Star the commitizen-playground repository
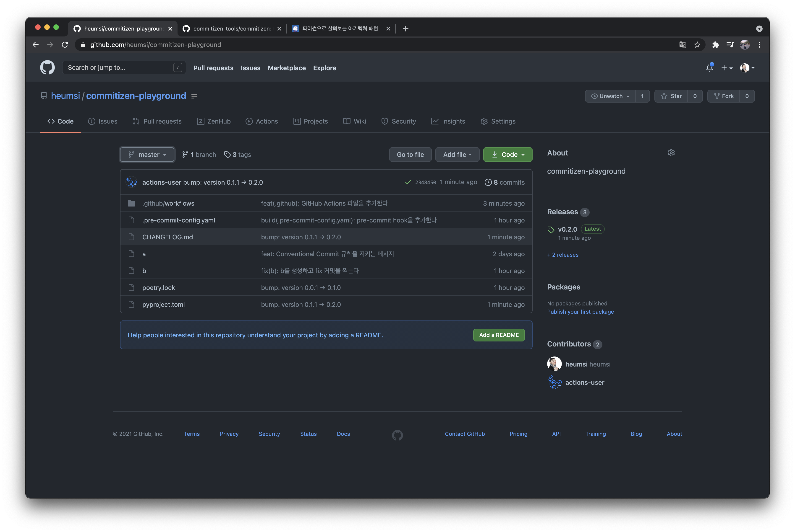 point(671,96)
